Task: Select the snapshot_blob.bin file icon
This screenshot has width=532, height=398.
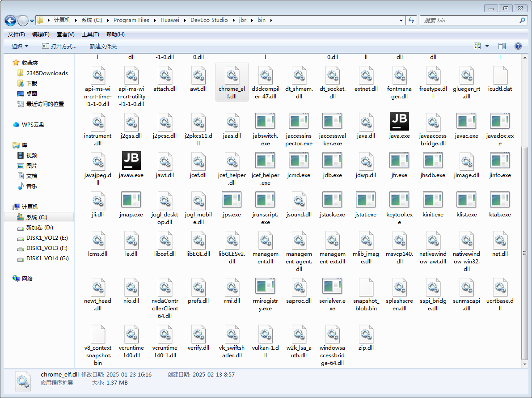Action: 366,287
